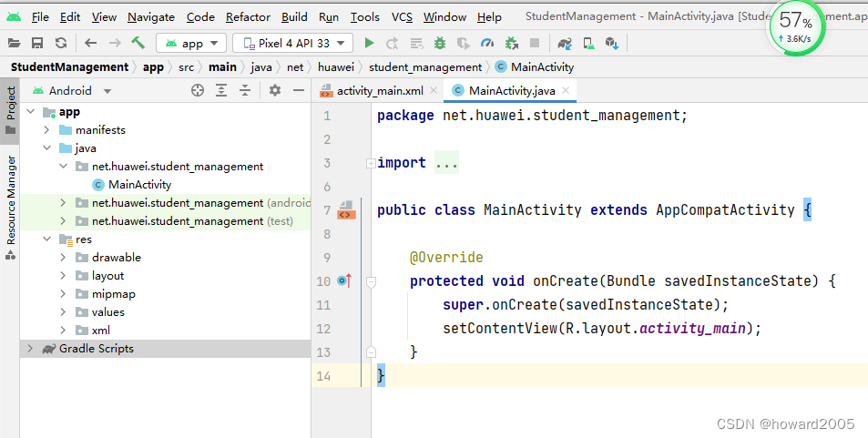Expand the net.huawei.student_management (test) package

click(63, 221)
